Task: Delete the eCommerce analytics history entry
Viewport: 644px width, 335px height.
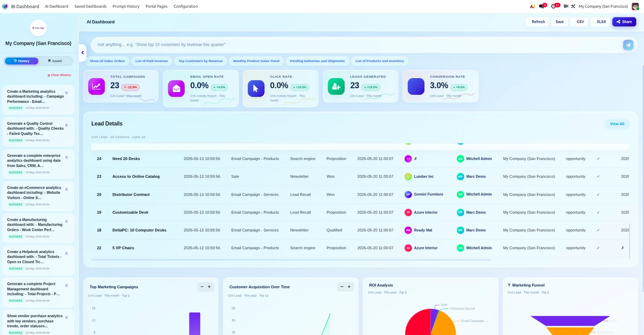Action: pyautogui.click(x=67, y=189)
